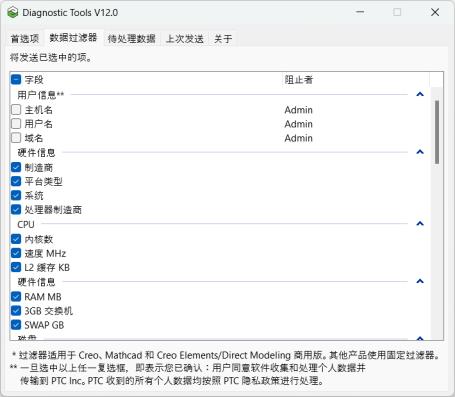Click the 处理器制造商 field label
Viewport: 455px width, 397px height.
(x=53, y=210)
